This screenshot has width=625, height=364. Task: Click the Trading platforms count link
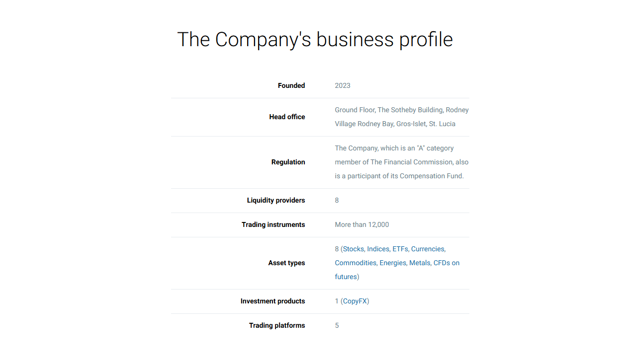point(337,325)
